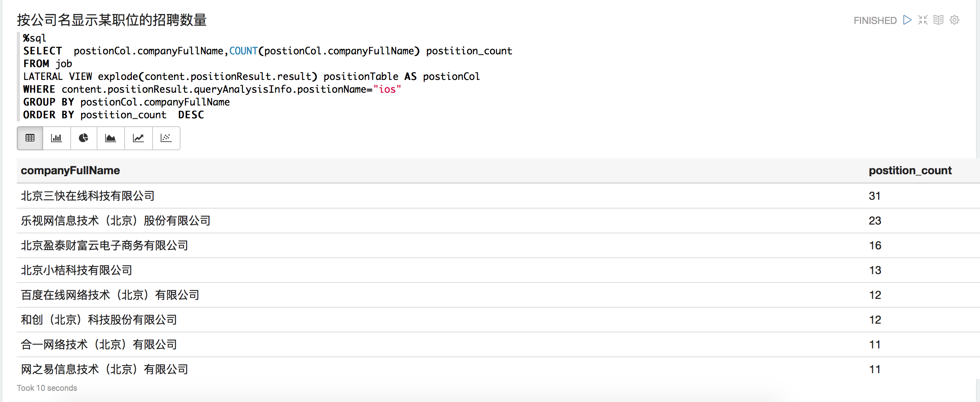The width and height of the screenshot is (980, 402).
Task: Select row 和创（北京）科技股份有限公司
Action: pyautogui.click(x=498, y=320)
